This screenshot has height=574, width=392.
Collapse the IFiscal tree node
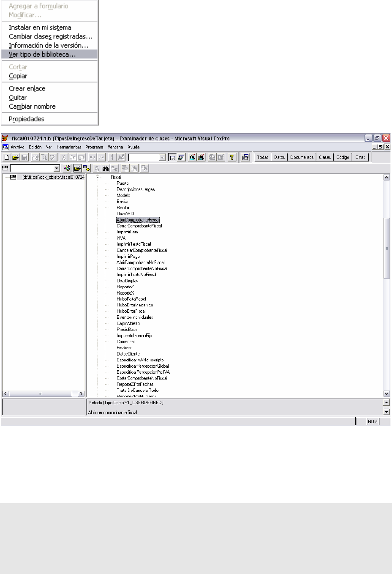coord(98,178)
